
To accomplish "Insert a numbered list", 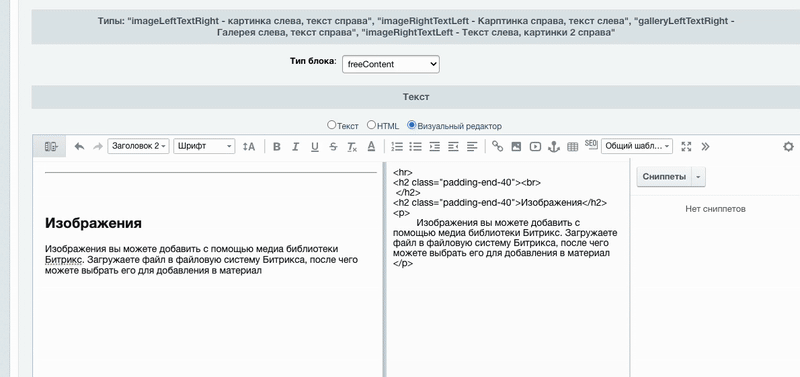I will [397, 146].
